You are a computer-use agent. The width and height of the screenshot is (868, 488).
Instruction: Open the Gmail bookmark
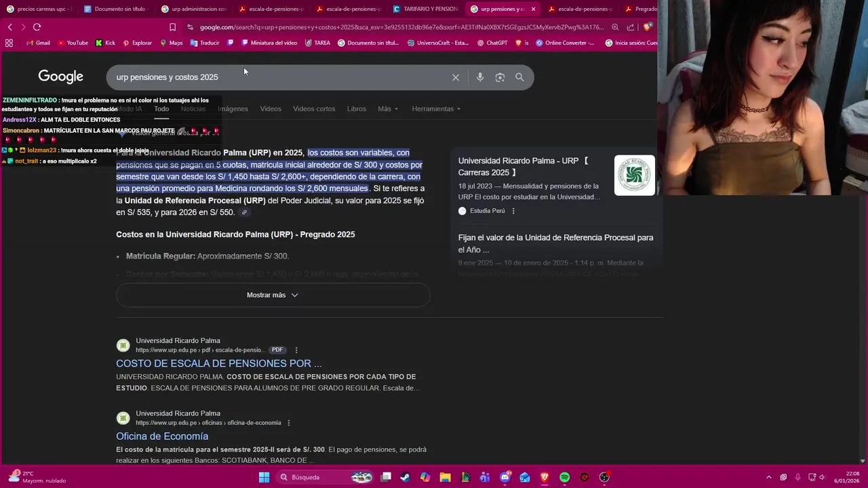[x=38, y=43]
